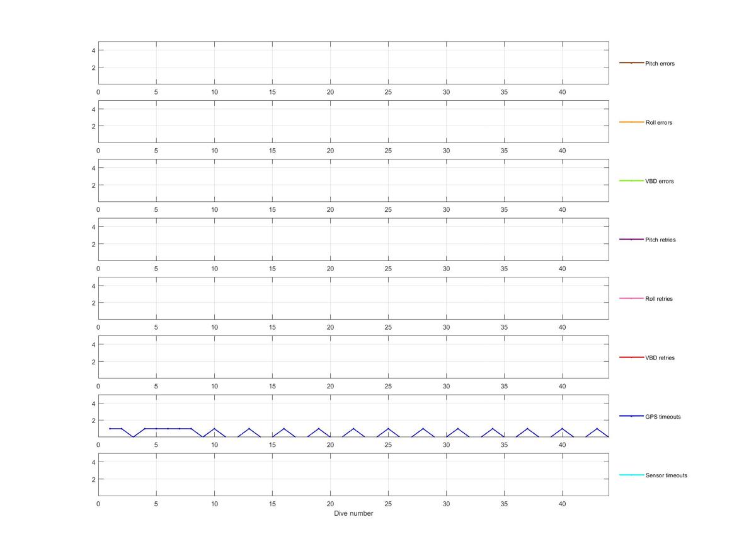This screenshot has height=558, width=756.
Task: Select the green VBD errors legend line sample
Action: pyautogui.click(x=631, y=180)
